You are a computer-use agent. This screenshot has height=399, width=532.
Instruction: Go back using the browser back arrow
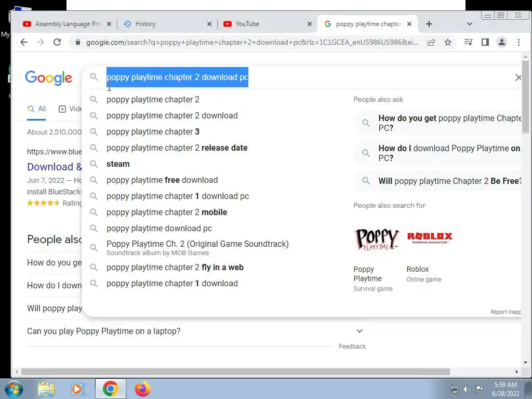coord(24,42)
